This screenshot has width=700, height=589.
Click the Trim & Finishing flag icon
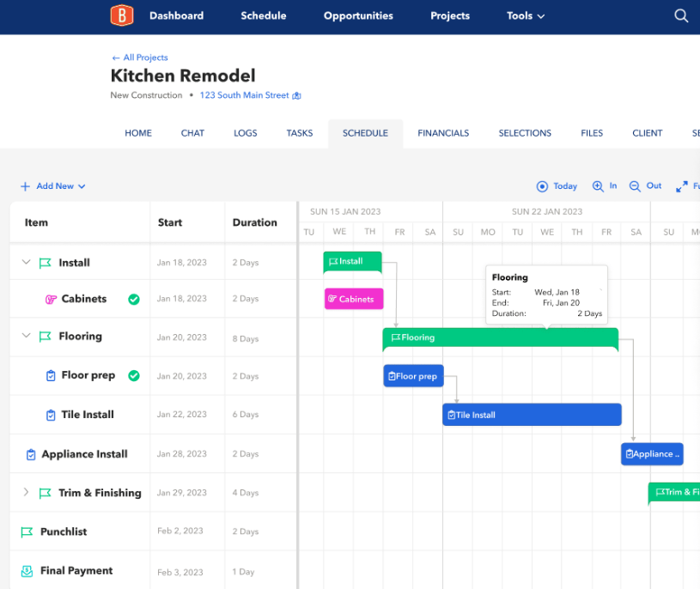45,493
